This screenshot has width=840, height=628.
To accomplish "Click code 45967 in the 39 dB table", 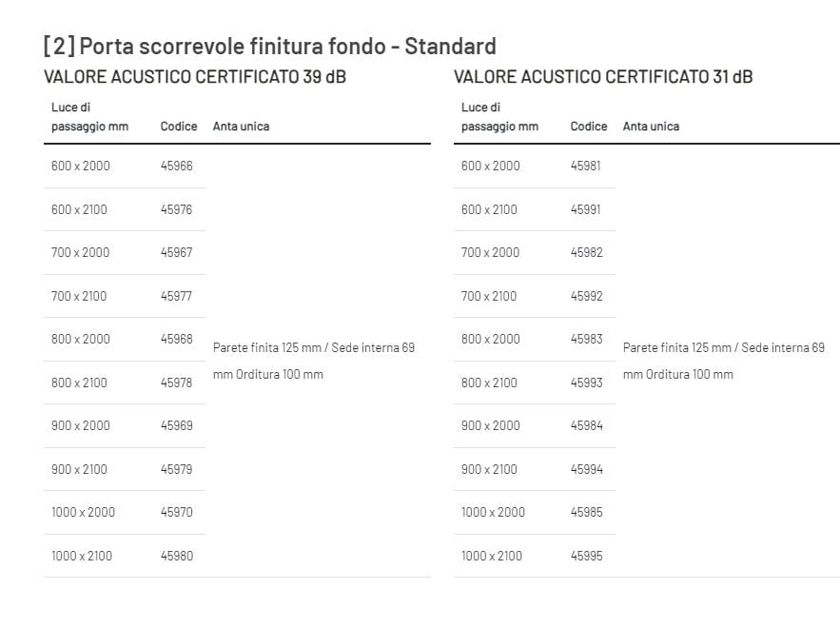I will click(176, 252).
